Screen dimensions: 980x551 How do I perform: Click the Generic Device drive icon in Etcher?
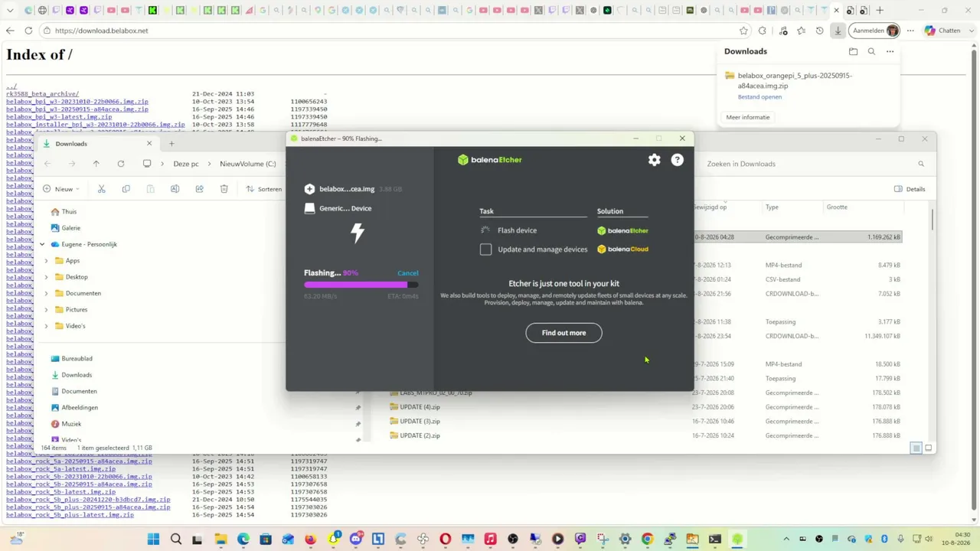tap(309, 208)
